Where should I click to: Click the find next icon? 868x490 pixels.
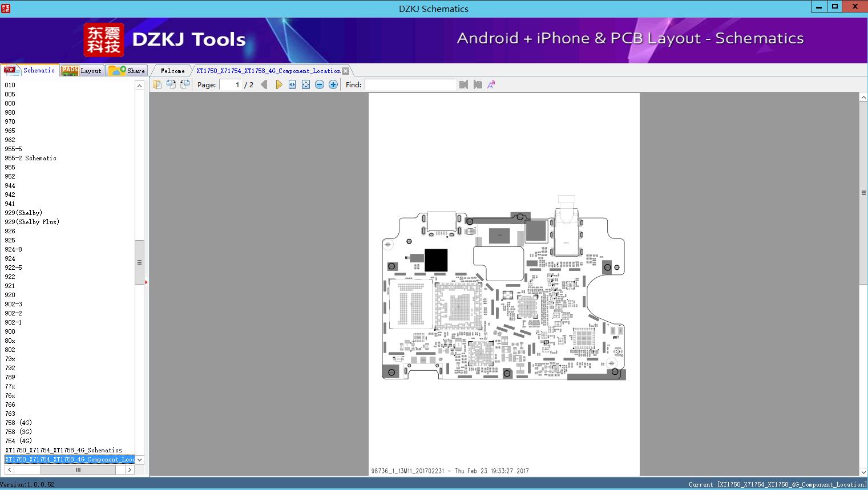(x=478, y=84)
